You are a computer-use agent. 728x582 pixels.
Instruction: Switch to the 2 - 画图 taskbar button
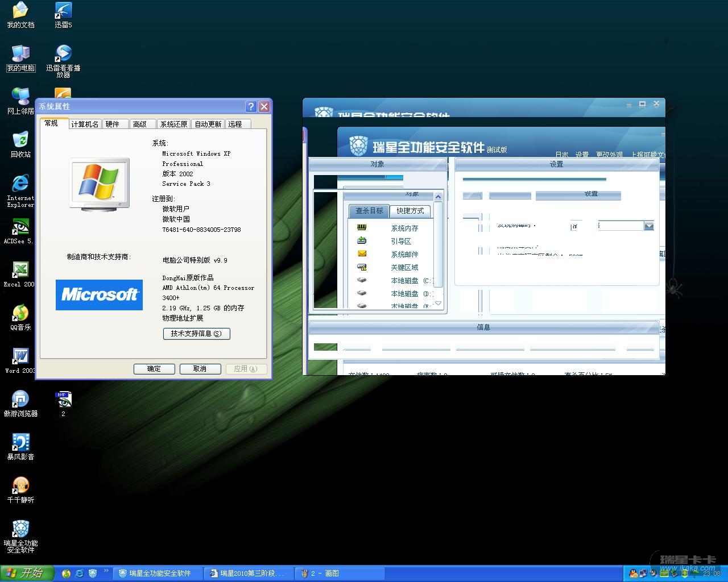340,573
